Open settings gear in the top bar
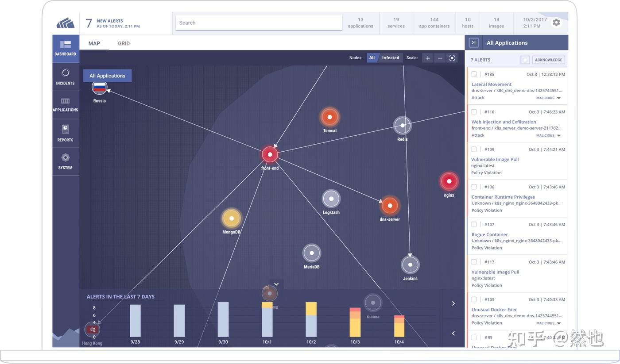 tap(556, 23)
